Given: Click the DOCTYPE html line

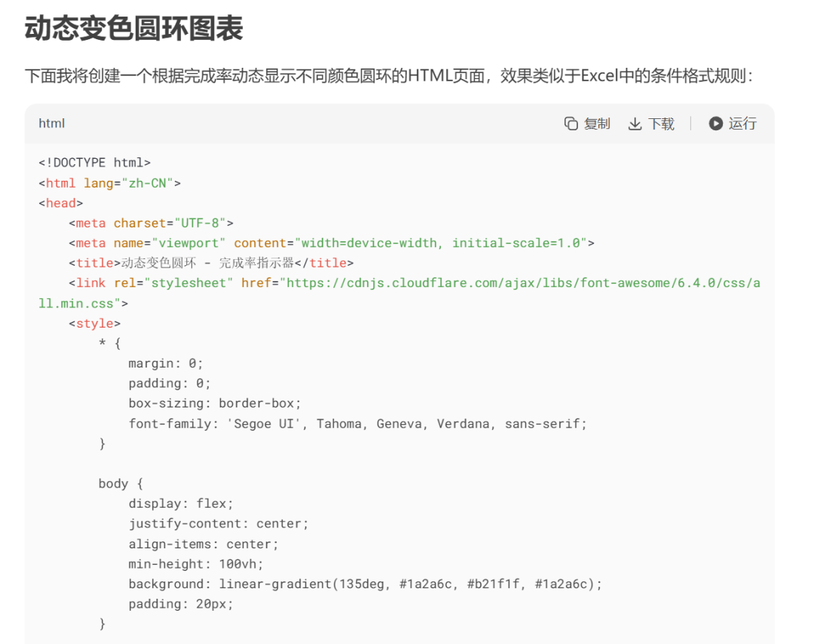Looking at the screenshot, I should click(95, 163).
